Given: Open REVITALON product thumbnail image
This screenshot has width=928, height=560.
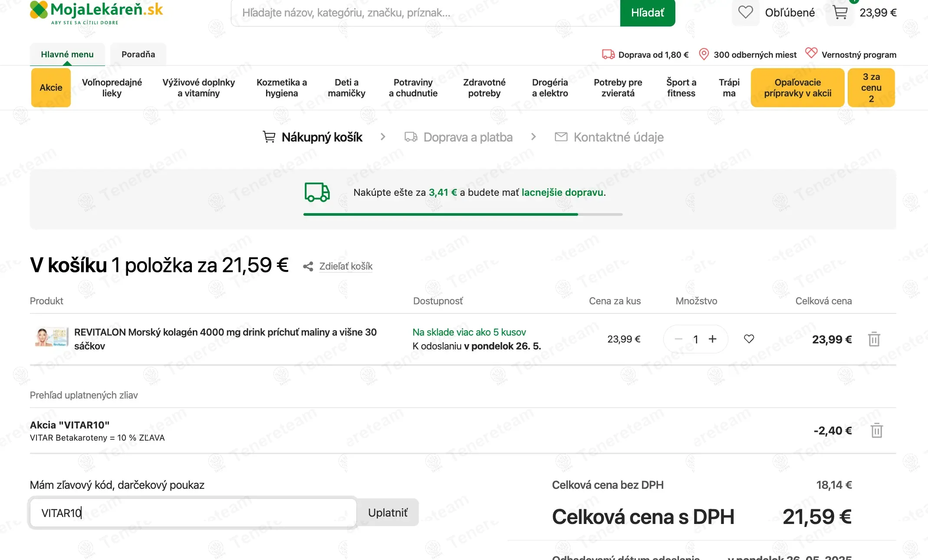Looking at the screenshot, I should click(52, 338).
